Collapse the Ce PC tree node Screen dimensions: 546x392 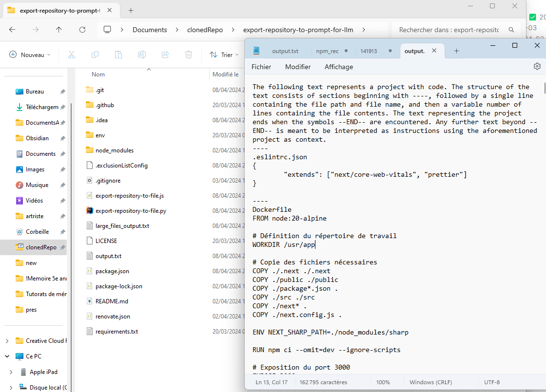point(7,356)
